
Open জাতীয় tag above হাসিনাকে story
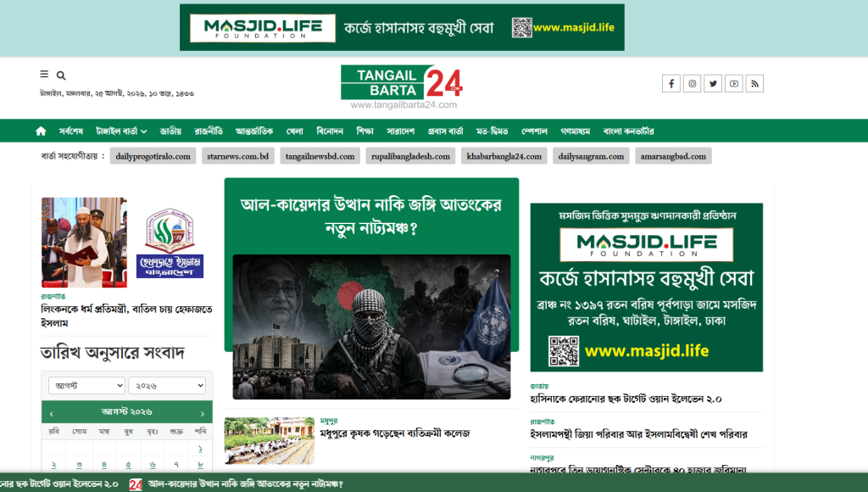click(539, 386)
